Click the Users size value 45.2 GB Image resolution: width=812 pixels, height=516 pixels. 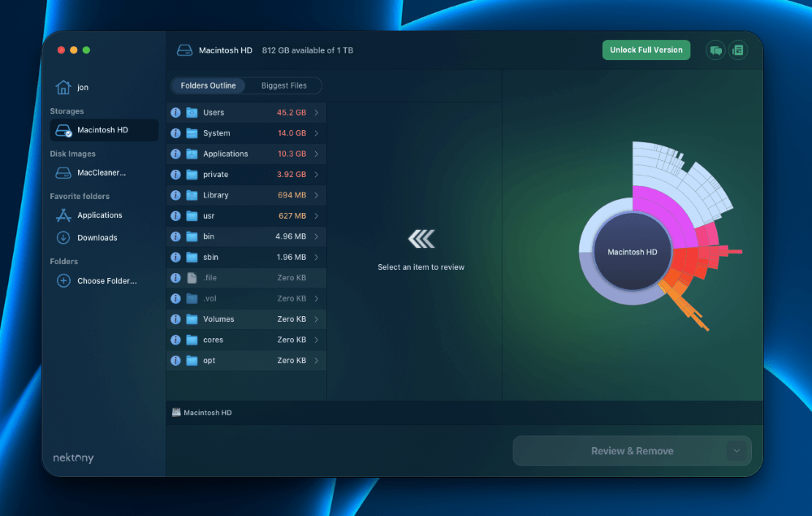tap(291, 112)
